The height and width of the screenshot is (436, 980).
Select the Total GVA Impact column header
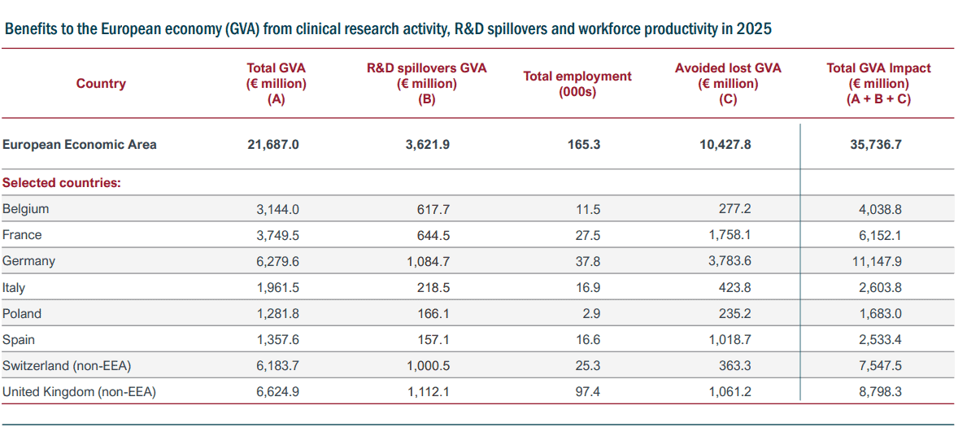point(878,83)
